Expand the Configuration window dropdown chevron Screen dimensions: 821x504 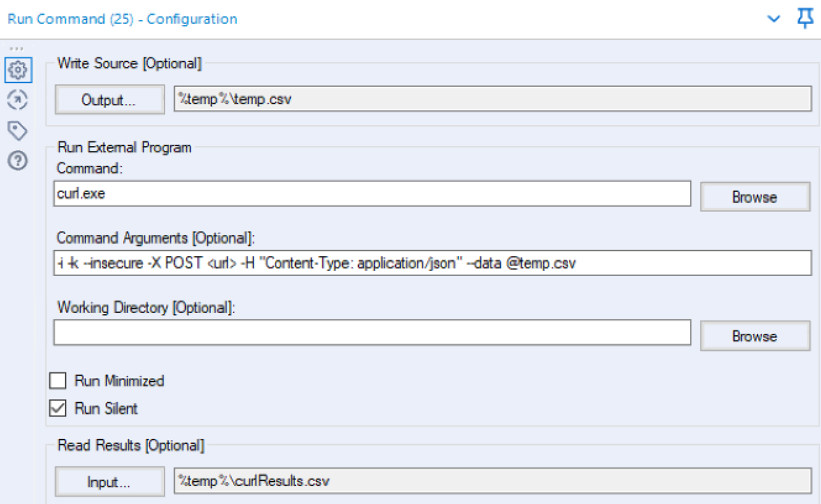773,19
